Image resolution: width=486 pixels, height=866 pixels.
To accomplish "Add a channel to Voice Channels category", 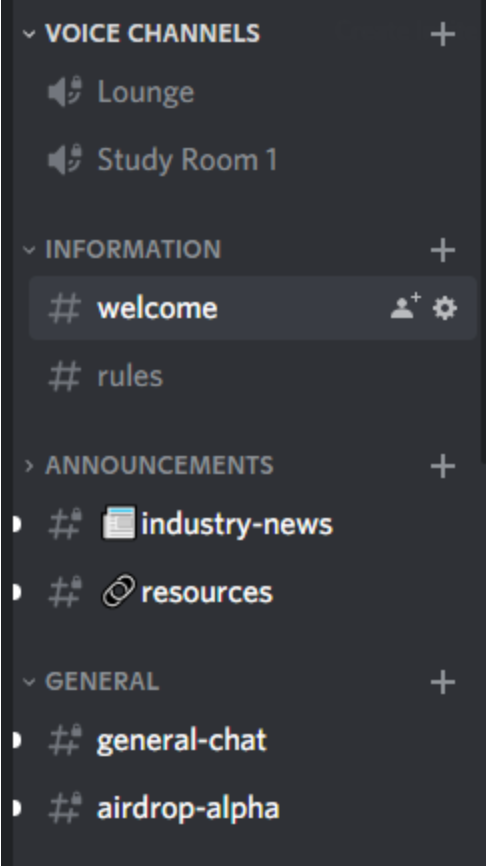I will point(442,34).
